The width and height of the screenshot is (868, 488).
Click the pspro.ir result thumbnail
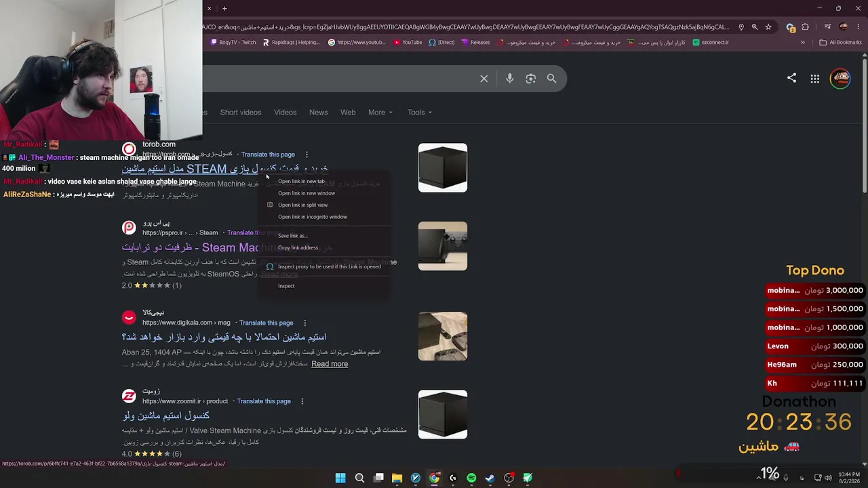pos(443,246)
